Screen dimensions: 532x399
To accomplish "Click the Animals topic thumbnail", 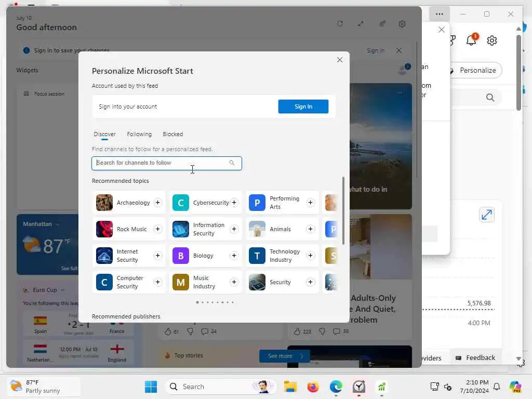I will click(257, 229).
